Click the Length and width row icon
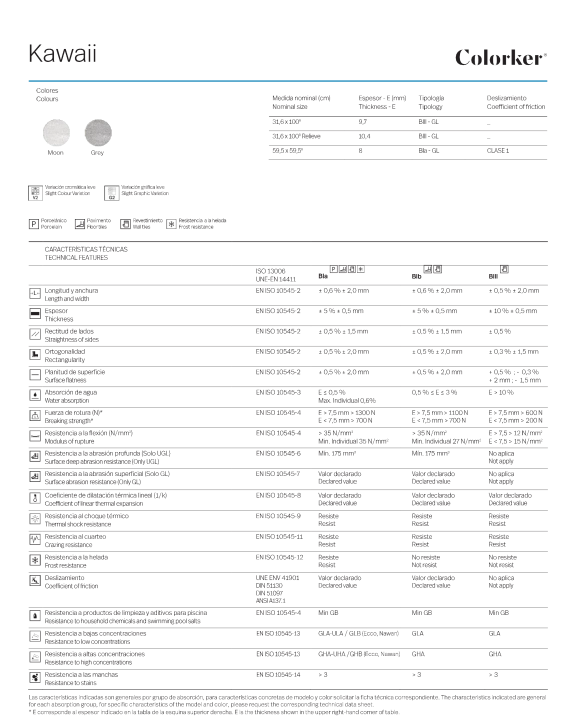The height and width of the screenshot is (720, 576). click(x=35, y=293)
